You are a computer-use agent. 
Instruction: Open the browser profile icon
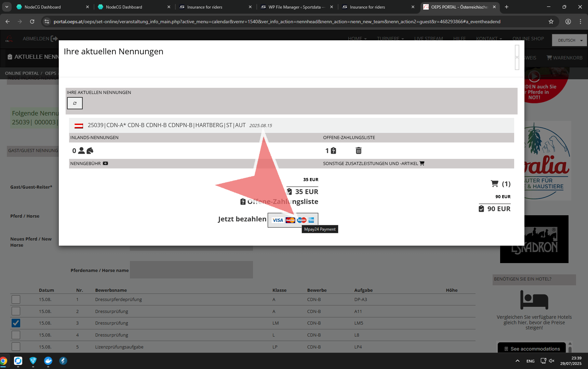tap(568, 22)
